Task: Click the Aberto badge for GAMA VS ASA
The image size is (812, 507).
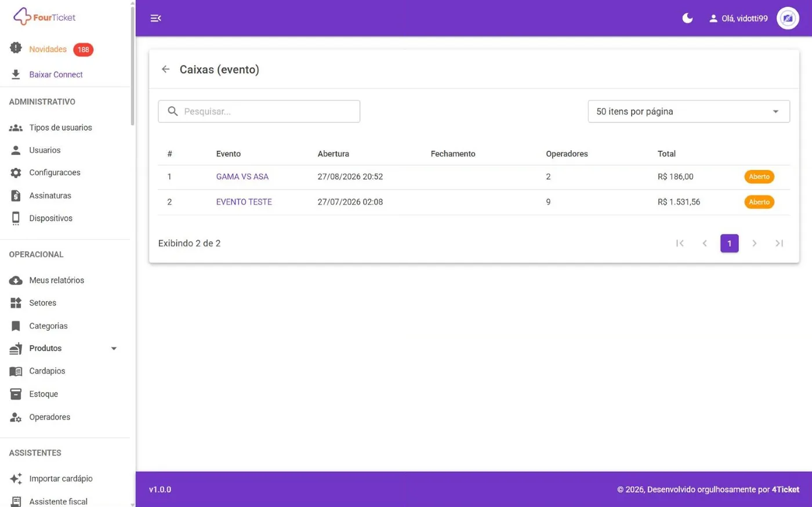Action: 759,177
